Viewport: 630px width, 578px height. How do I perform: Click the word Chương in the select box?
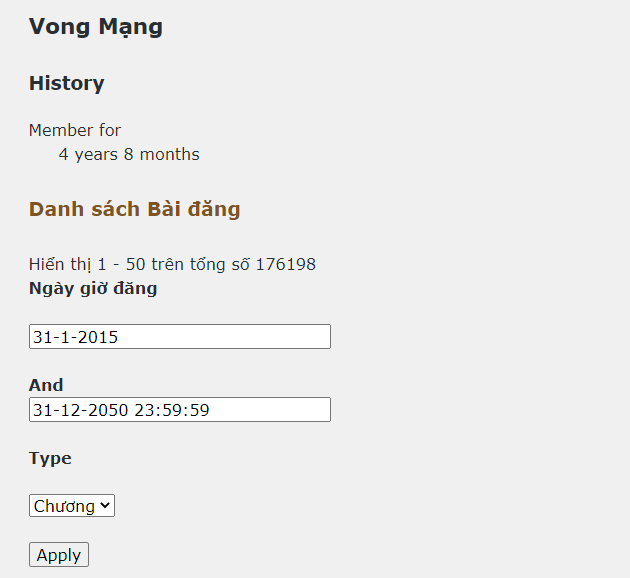click(x=64, y=506)
